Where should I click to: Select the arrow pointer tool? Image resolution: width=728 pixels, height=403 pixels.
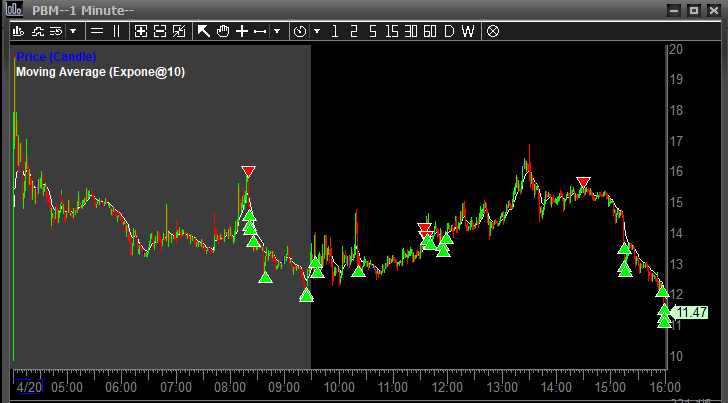tap(203, 32)
